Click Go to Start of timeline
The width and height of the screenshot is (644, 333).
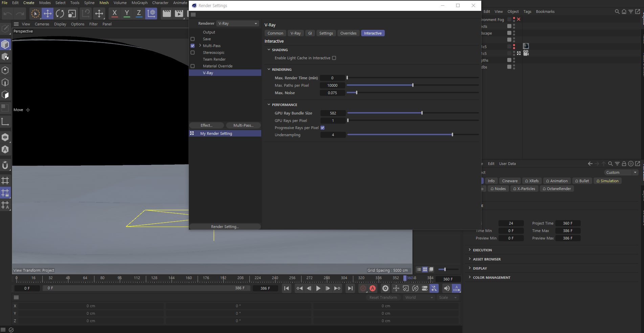(x=287, y=288)
